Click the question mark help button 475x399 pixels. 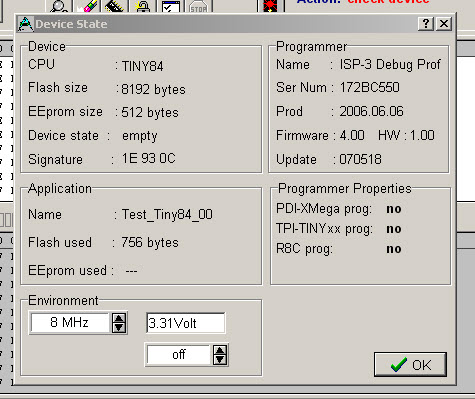click(x=426, y=24)
